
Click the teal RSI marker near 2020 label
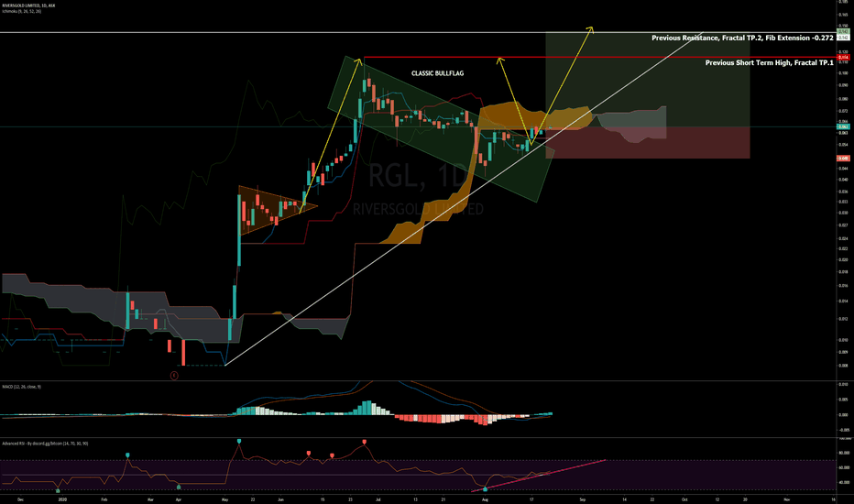[x=59, y=490]
